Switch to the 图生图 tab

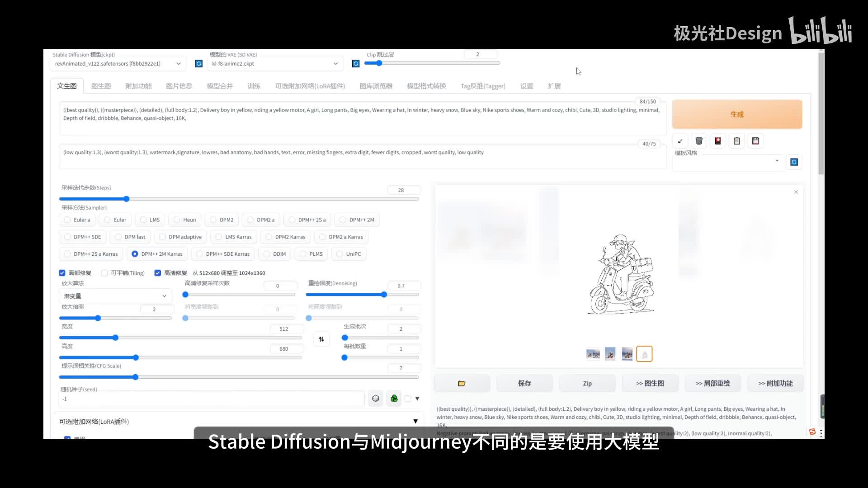pos(101,86)
